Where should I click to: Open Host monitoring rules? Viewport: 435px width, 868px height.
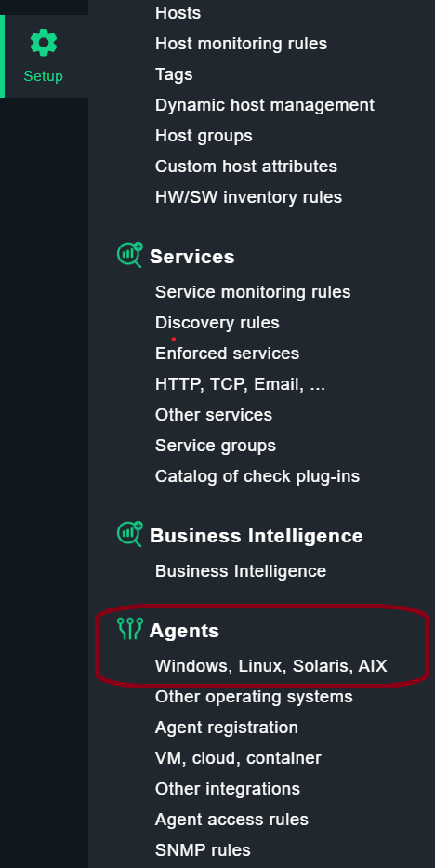241,44
